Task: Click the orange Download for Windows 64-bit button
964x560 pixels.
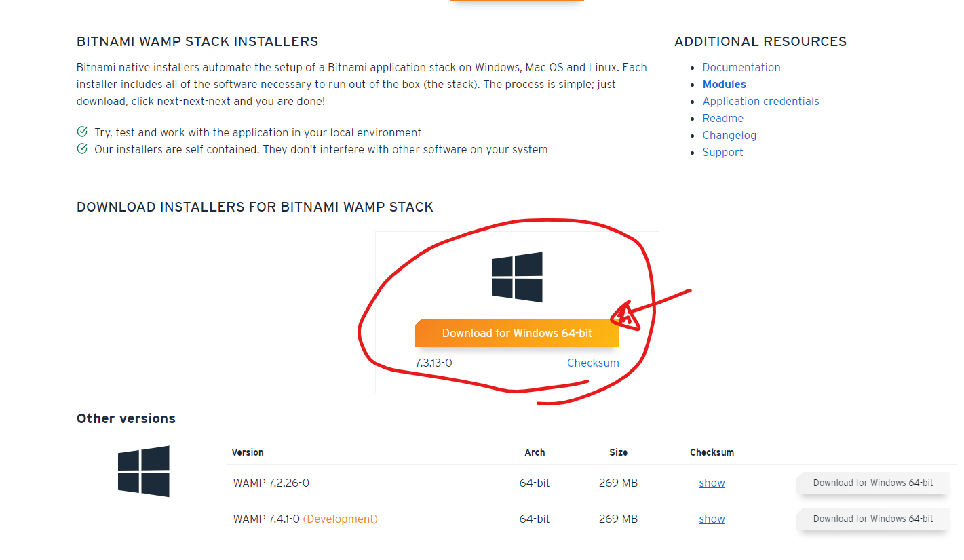Action: tap(517, 333)
